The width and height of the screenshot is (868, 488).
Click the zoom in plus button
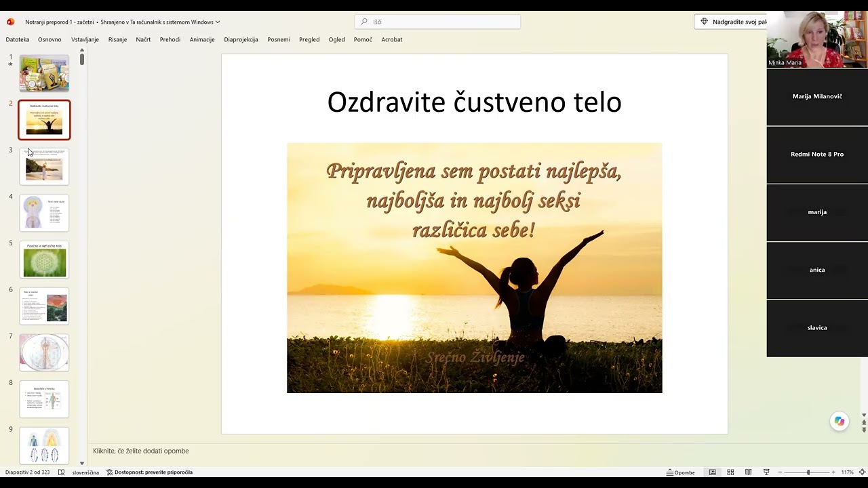pos(833,472)
